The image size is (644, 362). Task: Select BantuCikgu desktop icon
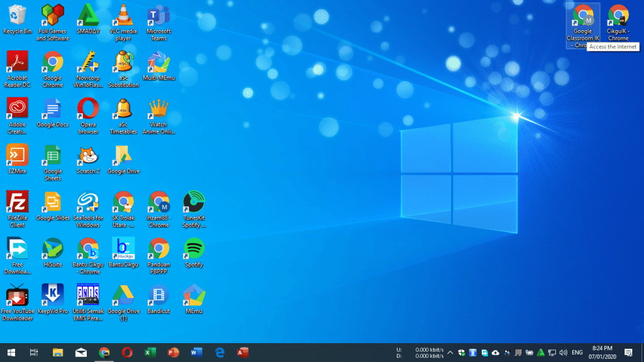pos(123,253)
